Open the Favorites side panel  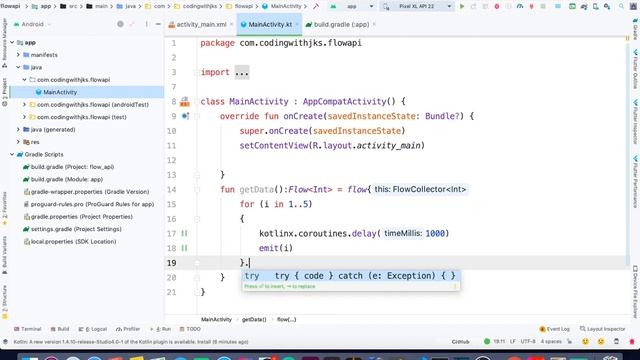(4, 208)
